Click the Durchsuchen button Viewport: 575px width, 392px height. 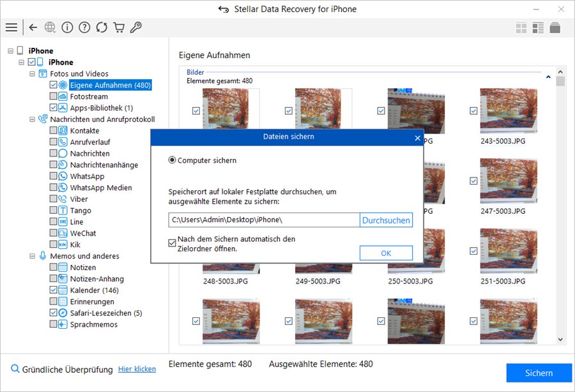386,220
